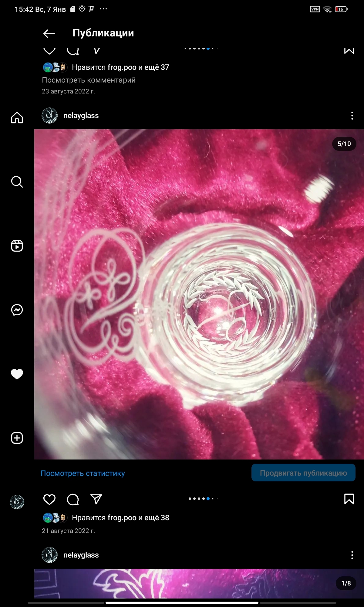This screenshot has width=364, height=607.
Task: Tap status bar three-dots overflow
Action: click(x=103, y=9)
